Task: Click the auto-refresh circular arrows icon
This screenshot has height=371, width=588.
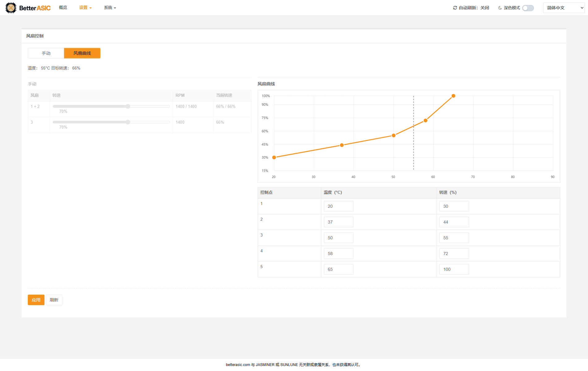Action: pyautogui.click(x=455, y=8)
